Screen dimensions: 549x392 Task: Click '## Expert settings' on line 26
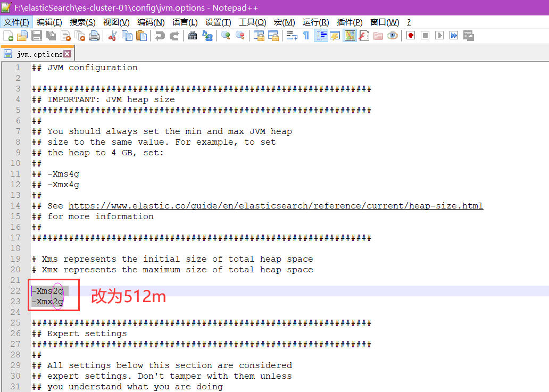point(79,333)
